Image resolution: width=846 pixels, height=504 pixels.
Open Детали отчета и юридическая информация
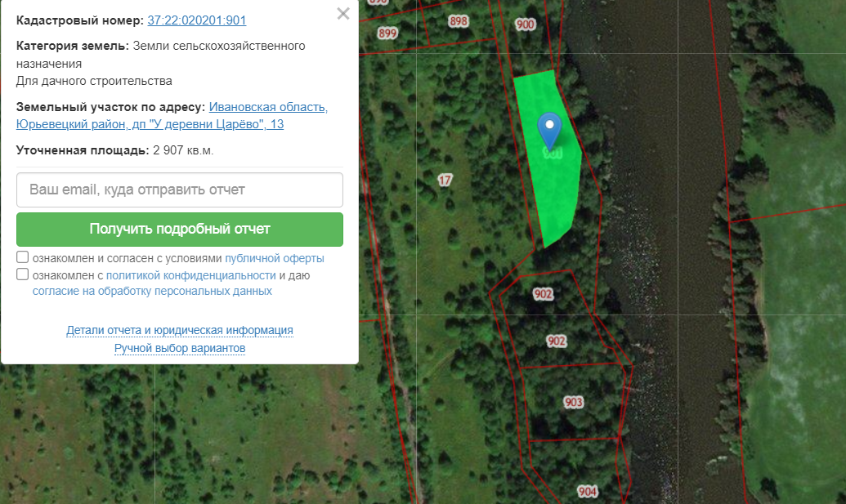coord(180,330)
